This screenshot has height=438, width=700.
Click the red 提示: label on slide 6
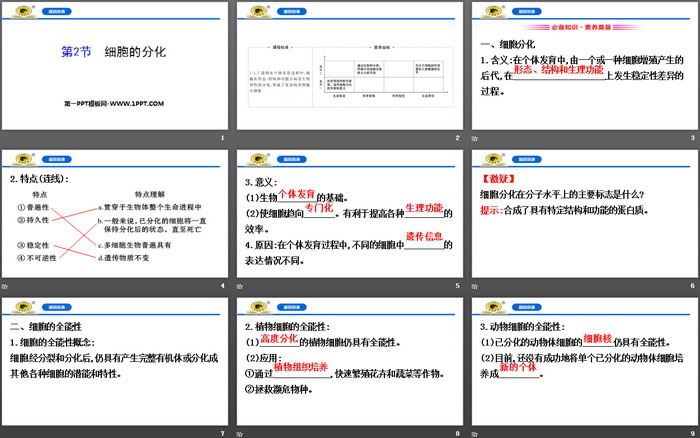point(492,210)
